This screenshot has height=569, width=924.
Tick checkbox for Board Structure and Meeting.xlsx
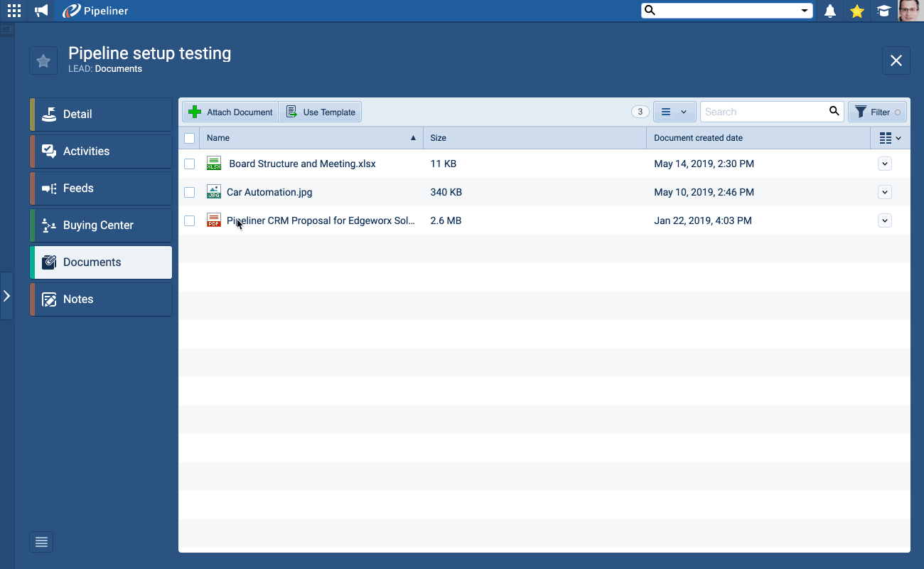(x=189, y=164)
